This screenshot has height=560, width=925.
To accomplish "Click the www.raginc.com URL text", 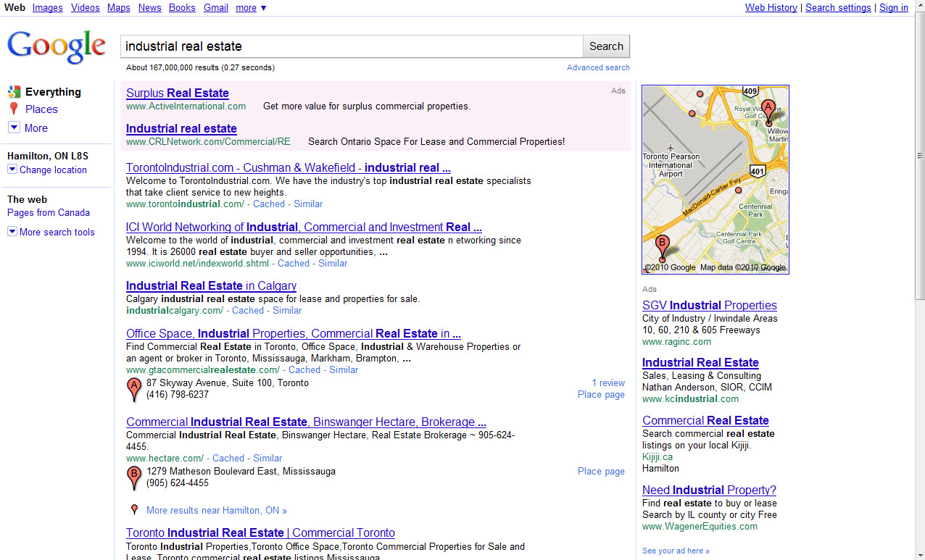I will [x=676, y=341].
